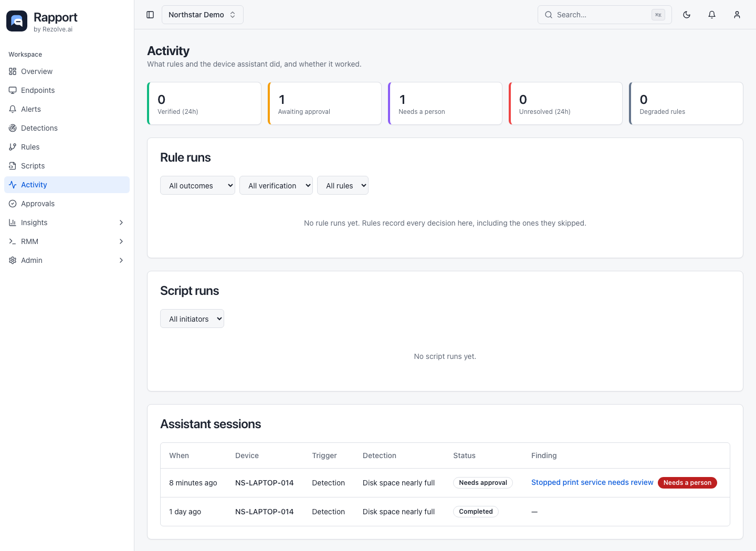Open the Northstar Demo workspace switcher
756x551 pixels.
[x=203, y=15]
